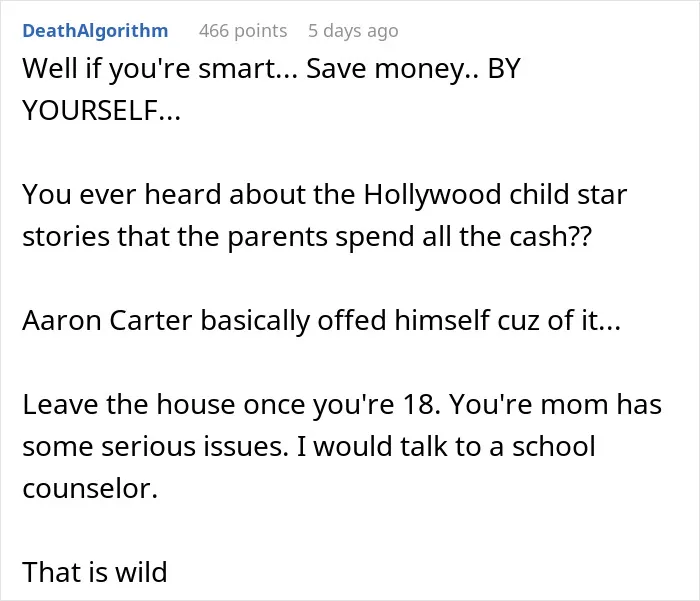Click the final line That is wild
Image resolution: width=700 pixels, height=601 pixels.
[95, 572]
